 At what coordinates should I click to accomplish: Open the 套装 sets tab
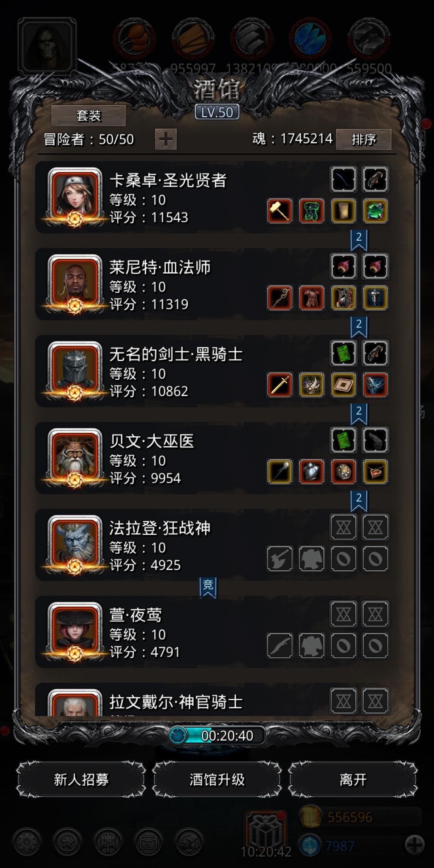tap(88, 116)
